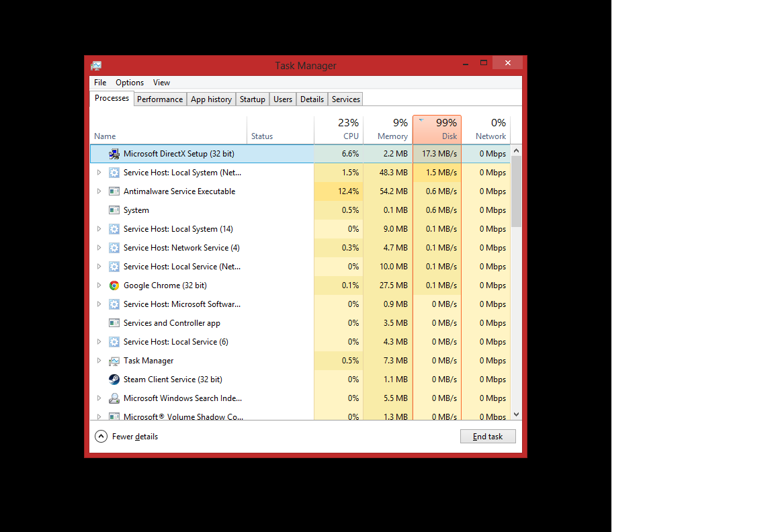Expand the Google Chrome (32 bit) group
The width and height of the screenshot is (774, 532).
(99, 285)
